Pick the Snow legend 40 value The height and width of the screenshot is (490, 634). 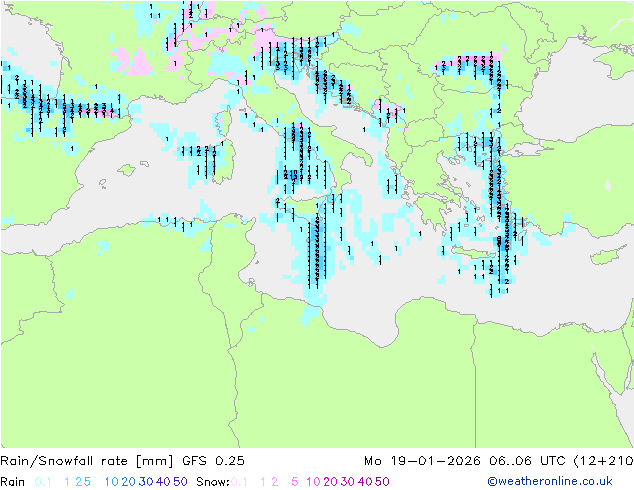coord(365,482)
